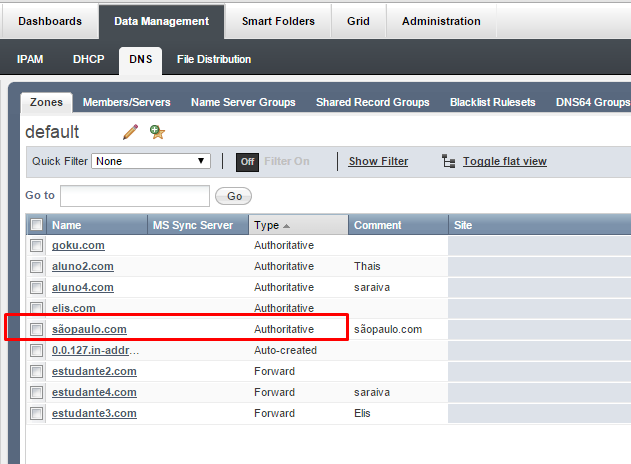
Task: Click the Toggle flat view tree icon
Action: 448,161
